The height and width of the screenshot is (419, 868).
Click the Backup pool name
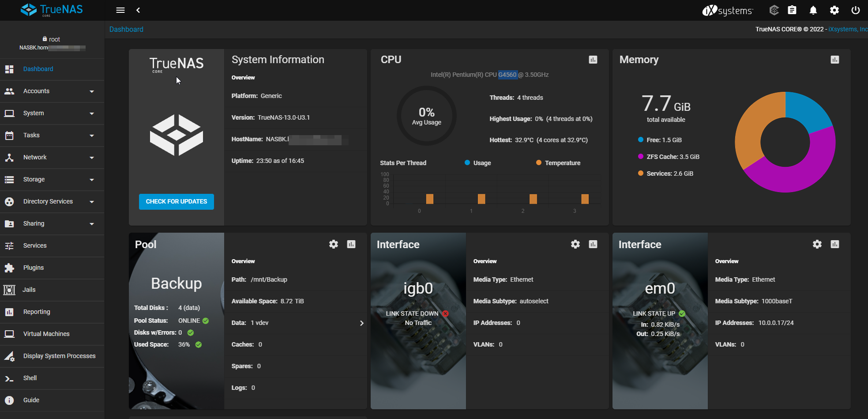[x=177, y=283]
